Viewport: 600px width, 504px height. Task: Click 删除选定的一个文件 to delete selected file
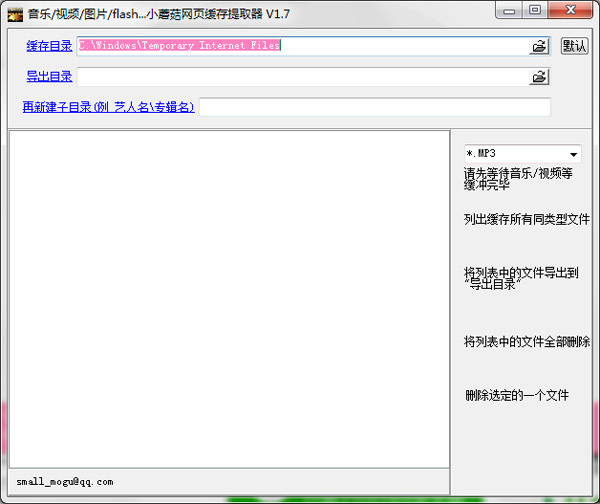[x=517, y=396]
